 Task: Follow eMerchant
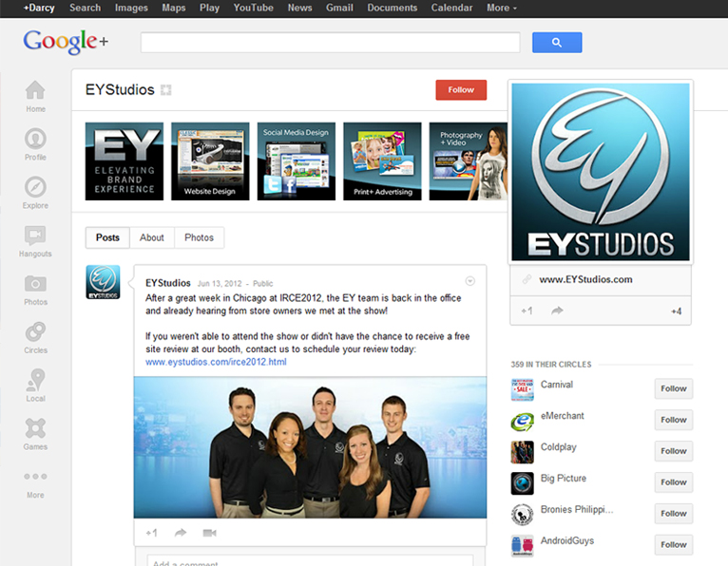click(x=674, y=420)
